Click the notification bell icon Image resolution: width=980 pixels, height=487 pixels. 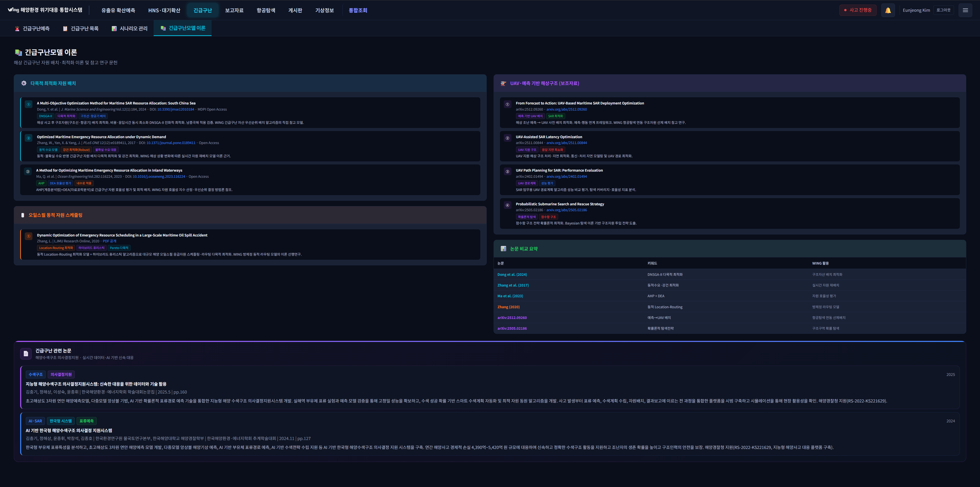[x=888, y=10]
